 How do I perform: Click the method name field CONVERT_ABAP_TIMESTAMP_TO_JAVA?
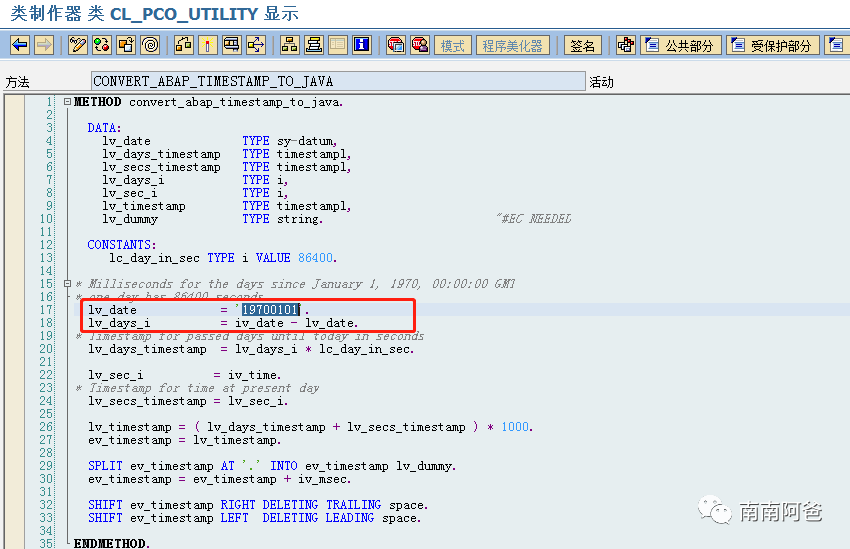click(338, 81)
